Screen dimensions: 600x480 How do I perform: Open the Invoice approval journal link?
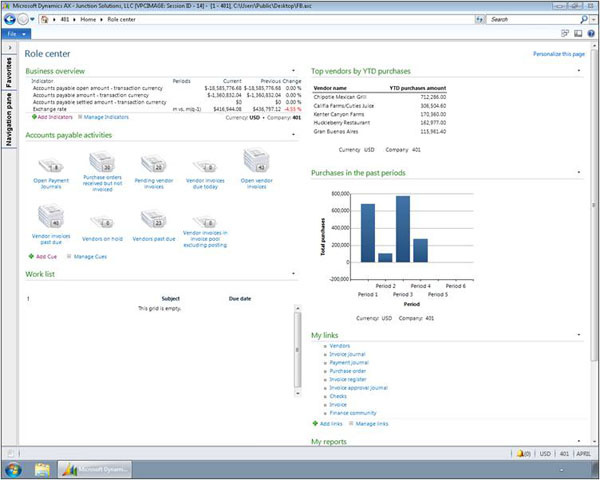click(359, 388)
